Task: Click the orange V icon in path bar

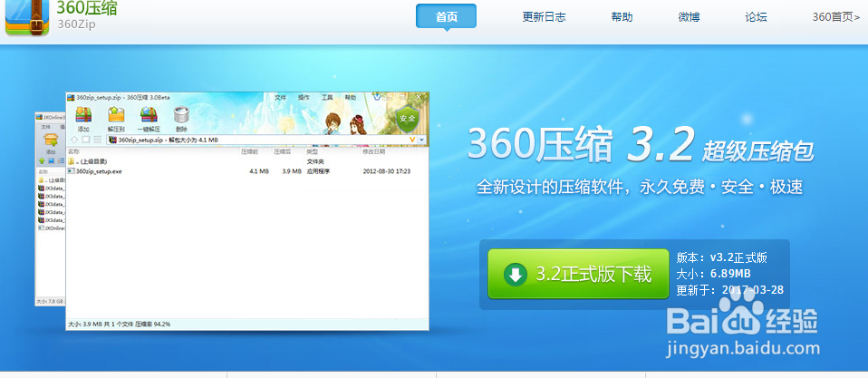Action: tap(412, 140)
